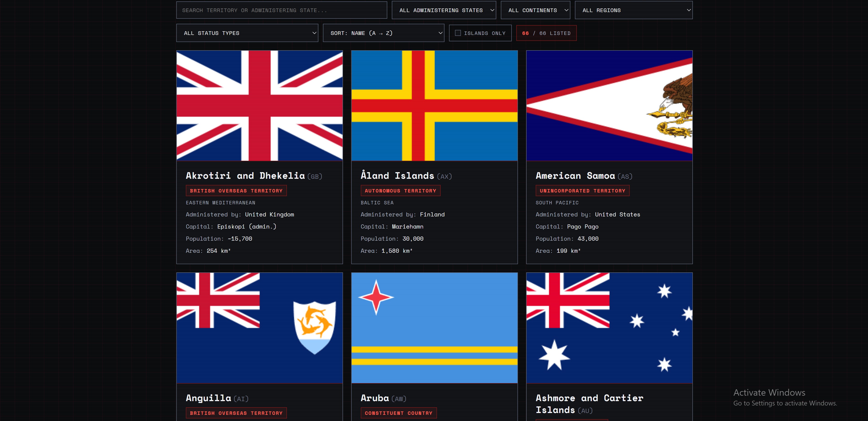Click the population ~15,700 value

click(240, 239)
